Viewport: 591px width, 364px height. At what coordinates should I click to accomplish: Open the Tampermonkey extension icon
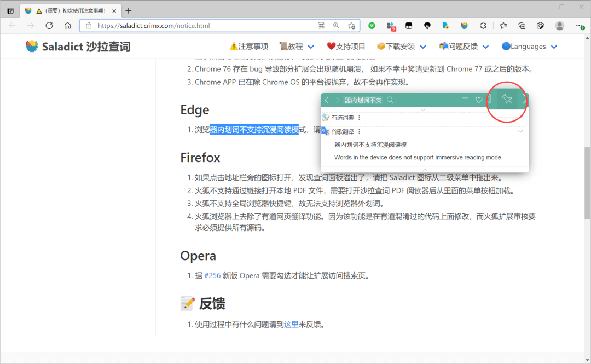click(x=409, y=26)
